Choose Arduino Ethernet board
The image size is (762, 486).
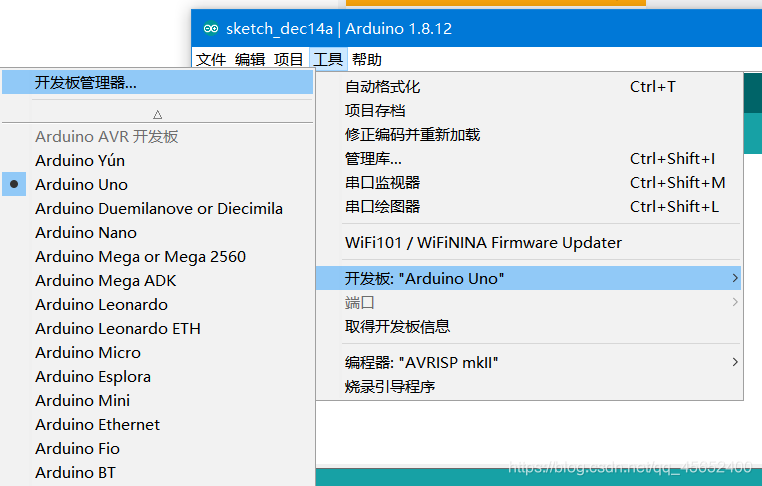tap(157, 424)
